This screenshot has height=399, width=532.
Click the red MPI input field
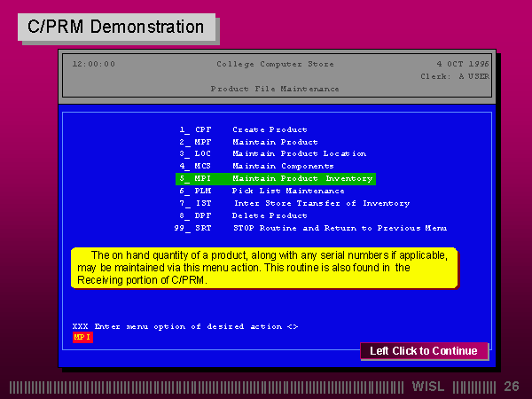[82, 338]
